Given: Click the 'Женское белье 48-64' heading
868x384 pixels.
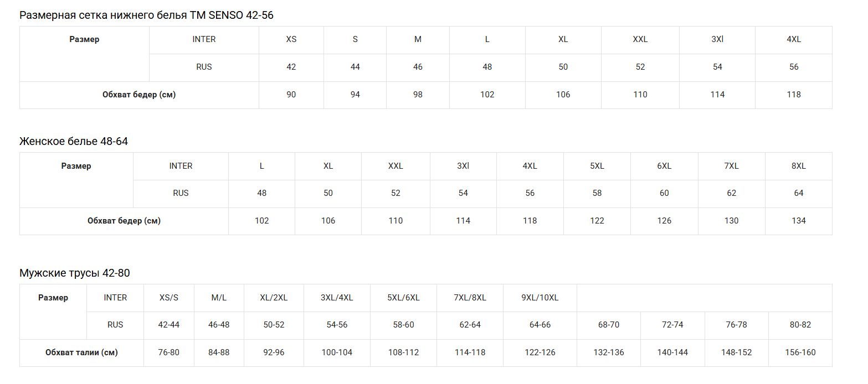Looking at the screenshot, I should point(74,141).
